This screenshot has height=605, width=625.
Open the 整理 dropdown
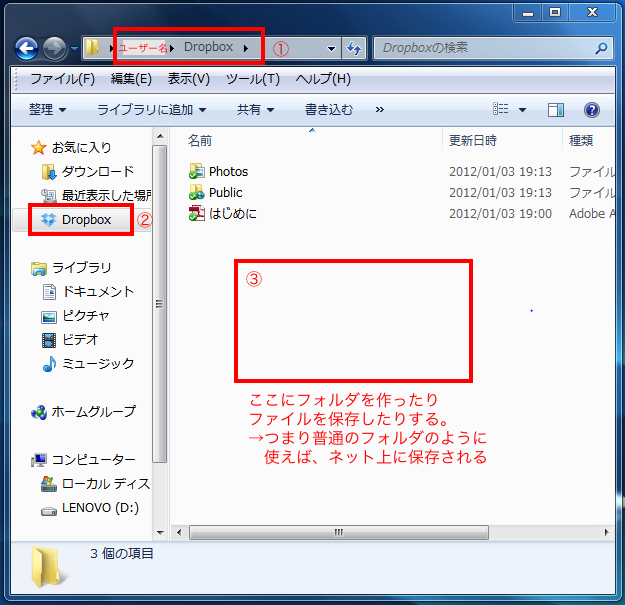coord(47,110)
